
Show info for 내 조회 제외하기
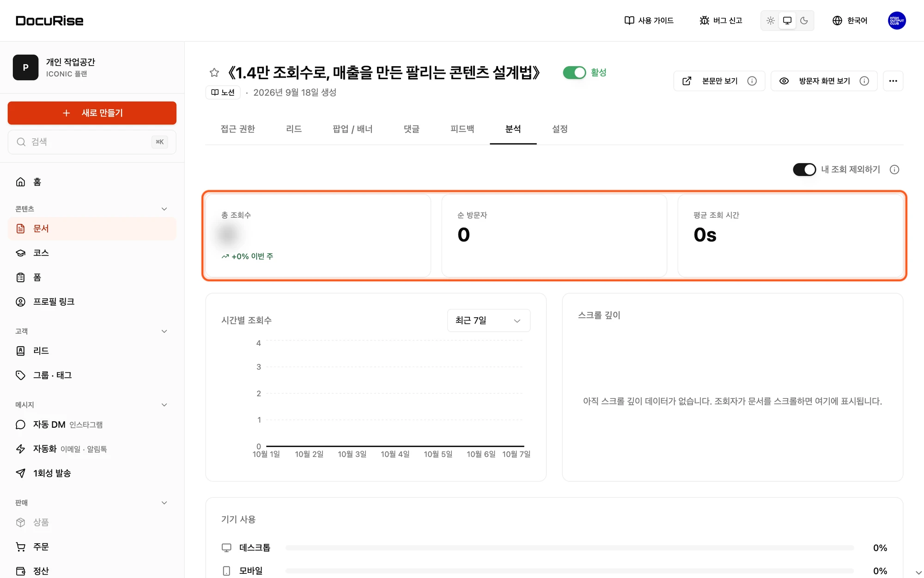coord(894,170)
